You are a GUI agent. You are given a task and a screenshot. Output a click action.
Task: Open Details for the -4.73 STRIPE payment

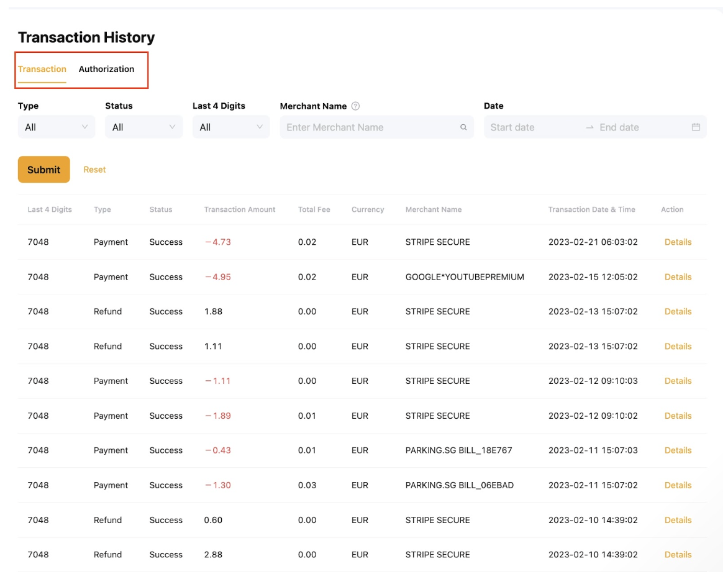[678, 242]
